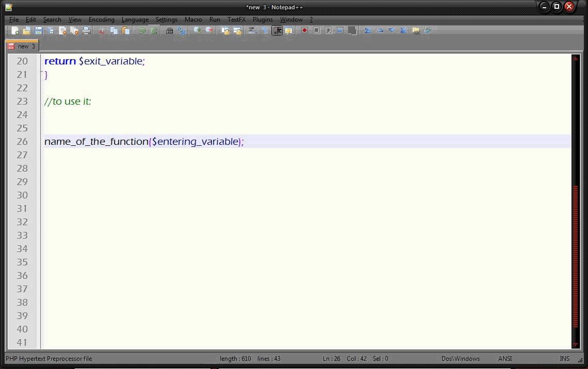Start macro recording with red dot
Screen dimensions: 588x369
[304, 31]
